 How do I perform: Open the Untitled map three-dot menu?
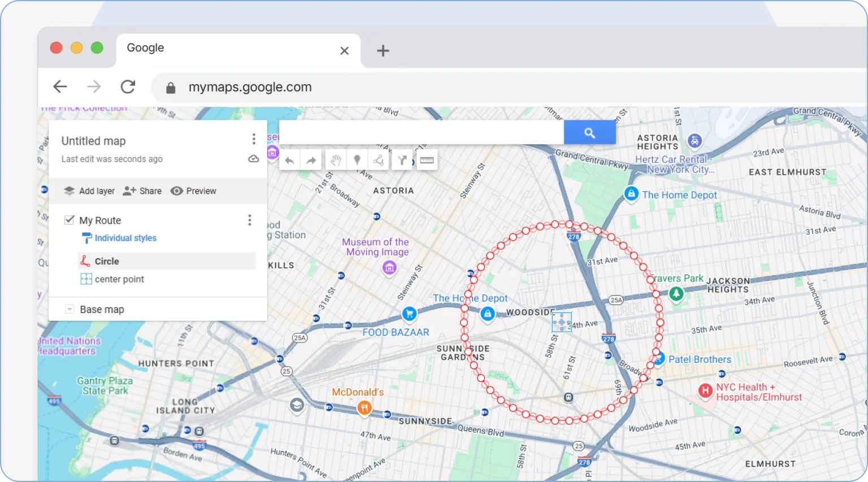pos(254,139)
